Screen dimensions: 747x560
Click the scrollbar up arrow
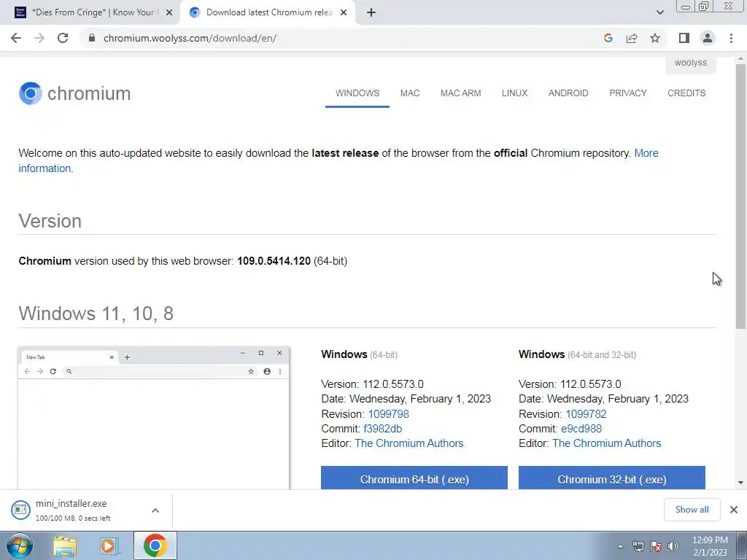click(x=740, y=59)
